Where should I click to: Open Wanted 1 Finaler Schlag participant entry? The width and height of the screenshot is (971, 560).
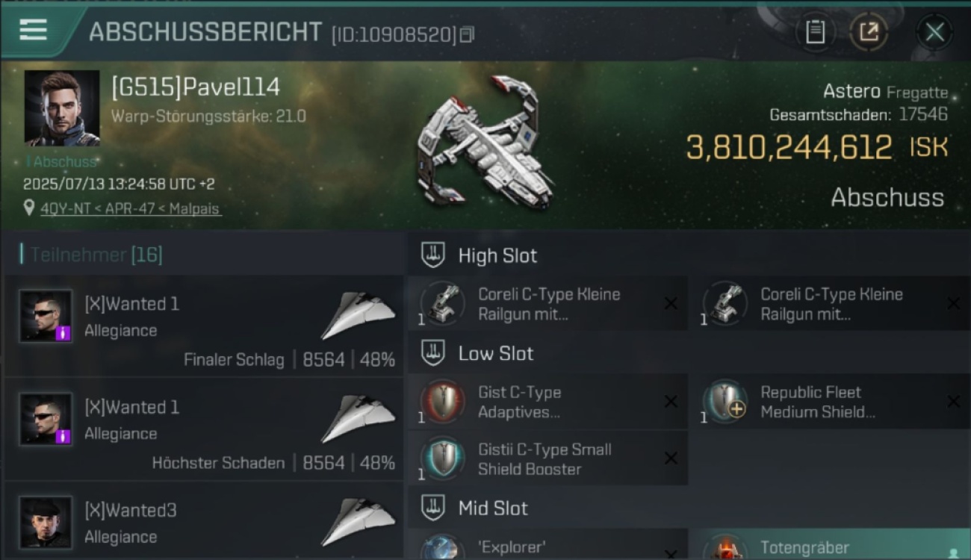[x=204, y=326]
